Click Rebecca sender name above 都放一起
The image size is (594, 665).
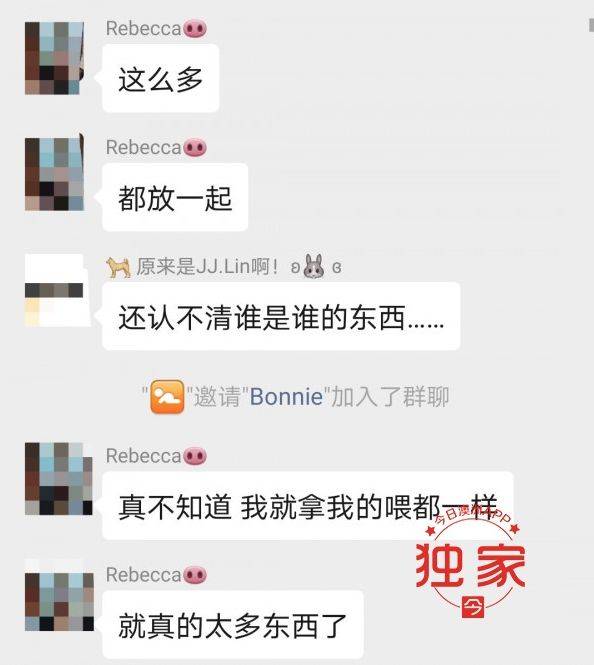pos(144,148)
